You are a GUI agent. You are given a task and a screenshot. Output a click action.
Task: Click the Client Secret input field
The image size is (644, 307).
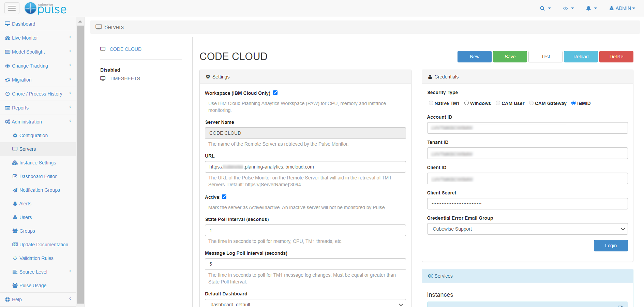pos(527,204)
